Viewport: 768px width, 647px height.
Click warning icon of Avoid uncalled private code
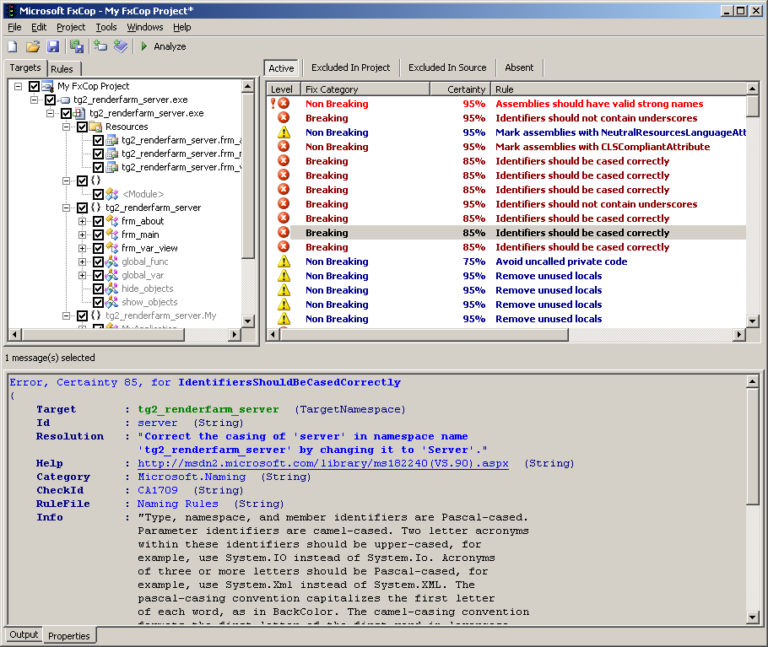[284, 262]
